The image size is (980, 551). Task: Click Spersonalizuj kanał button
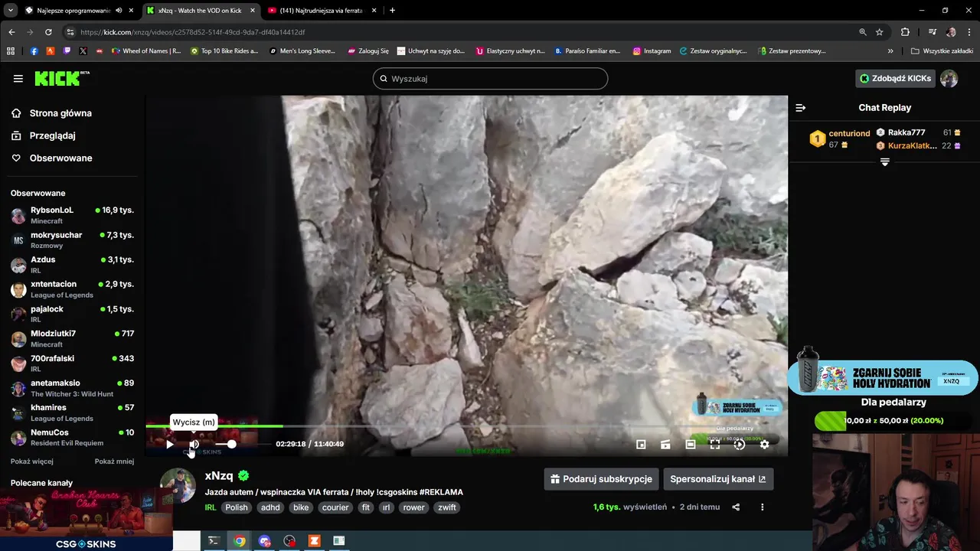point(718,479)
